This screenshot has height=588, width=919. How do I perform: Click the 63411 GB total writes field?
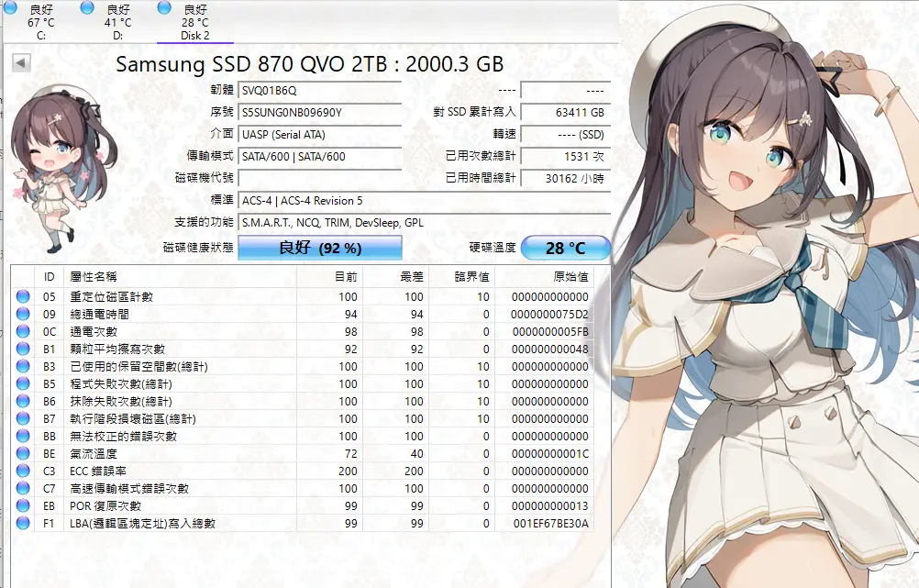tap(564, 112)
